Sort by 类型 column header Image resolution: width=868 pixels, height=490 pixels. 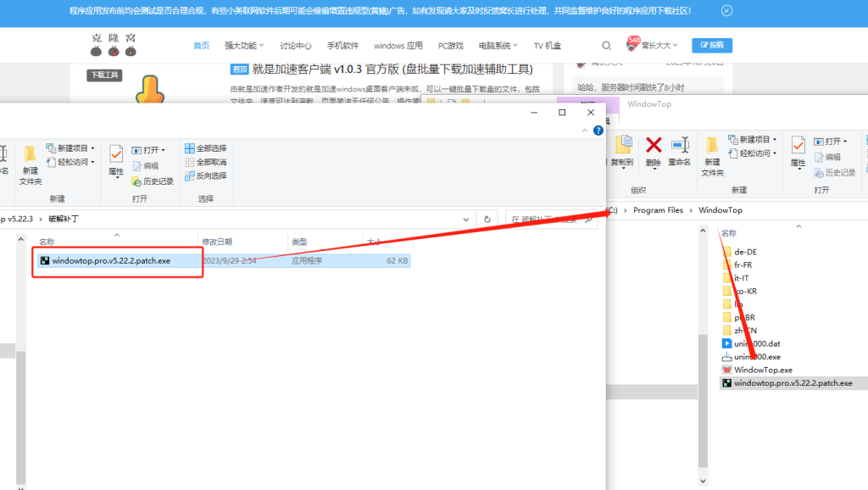point(299,242)
